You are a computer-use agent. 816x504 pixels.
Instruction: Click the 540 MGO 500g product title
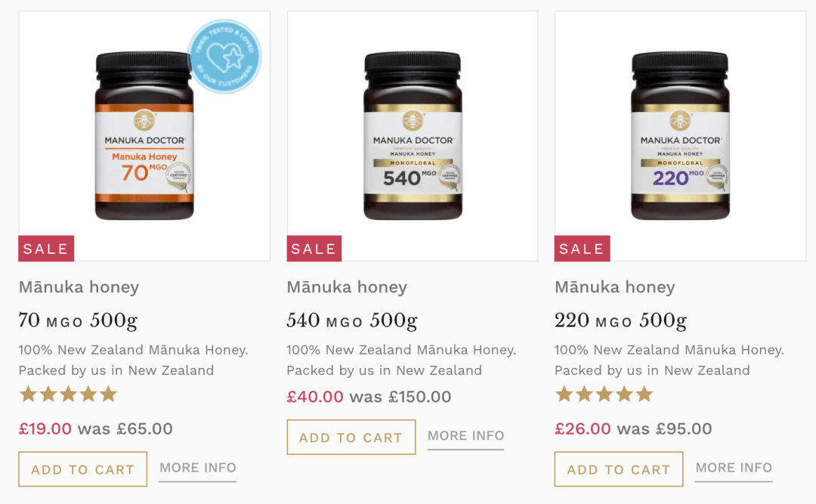pyautogui.click(x=352, y=320)
